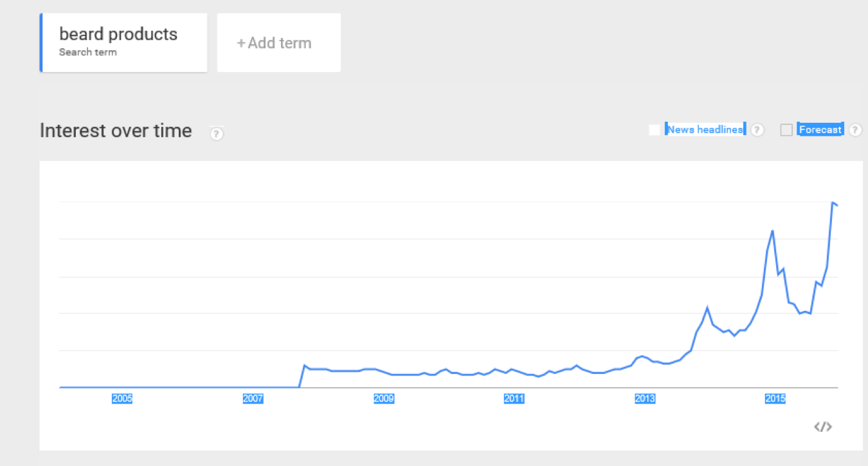868x466 pixels.
Task: Select the 2015 year marker on the axis
Action: pyautogui.click(x=775, y=398)
